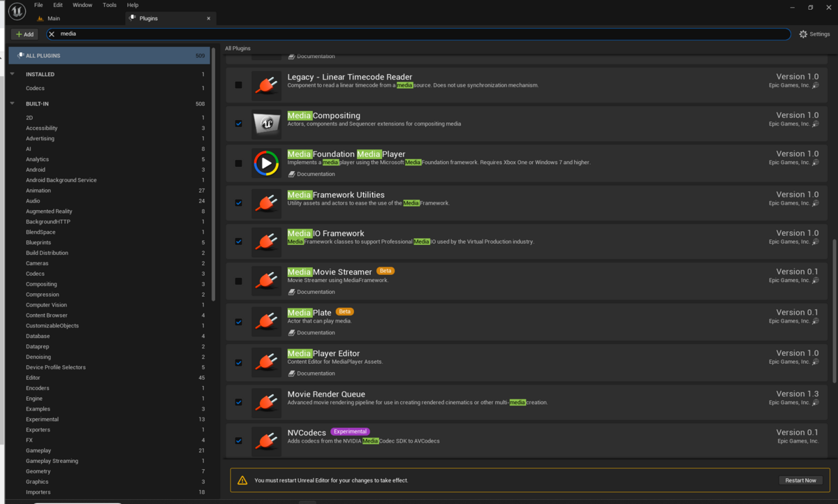This screenshot has height=504, width=838.
Task: Click vendor link icon beside Legacy Timecode Reader
Action: pos(815,85)
